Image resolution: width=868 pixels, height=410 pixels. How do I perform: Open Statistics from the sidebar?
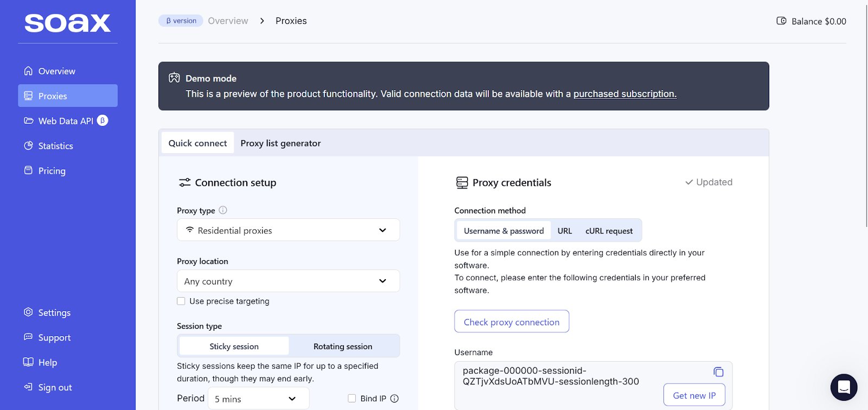pyautogui.click(x=55, y=146)
